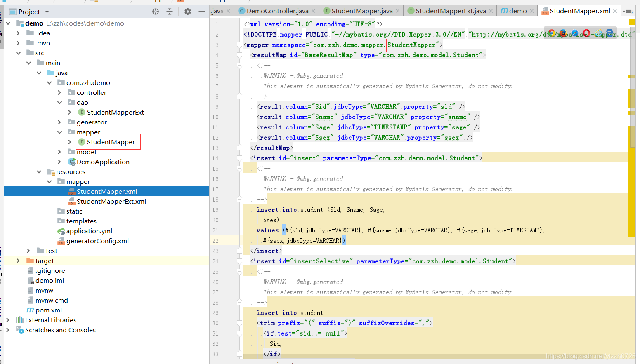Expand the controller package
Screen dimensions: 640x364
pyautogui.click(x=59, y=93)
